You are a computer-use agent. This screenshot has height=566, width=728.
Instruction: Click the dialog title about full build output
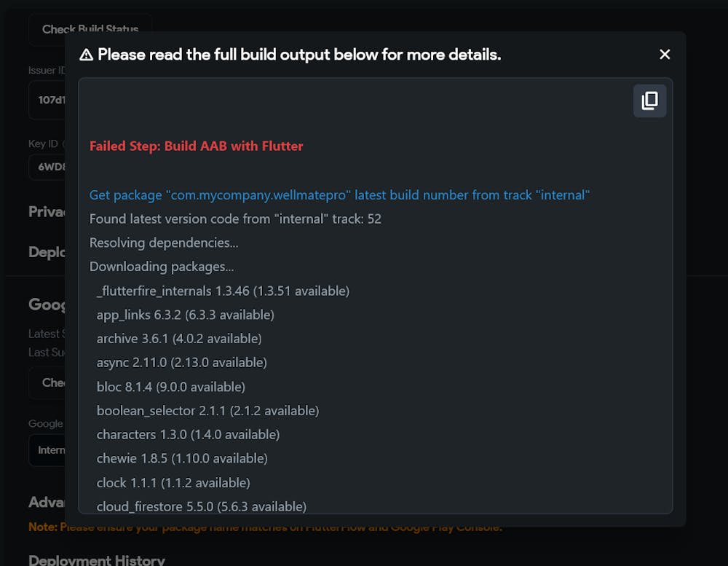coord(299,55)
